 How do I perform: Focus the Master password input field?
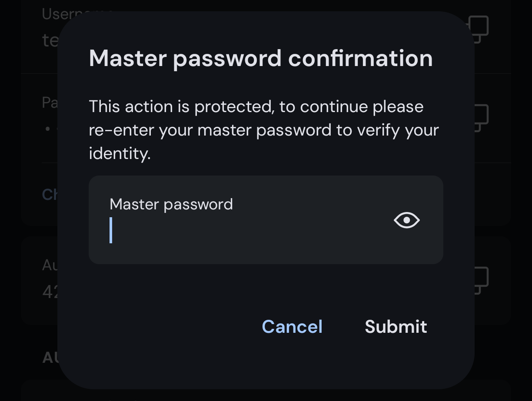(266, 220)
